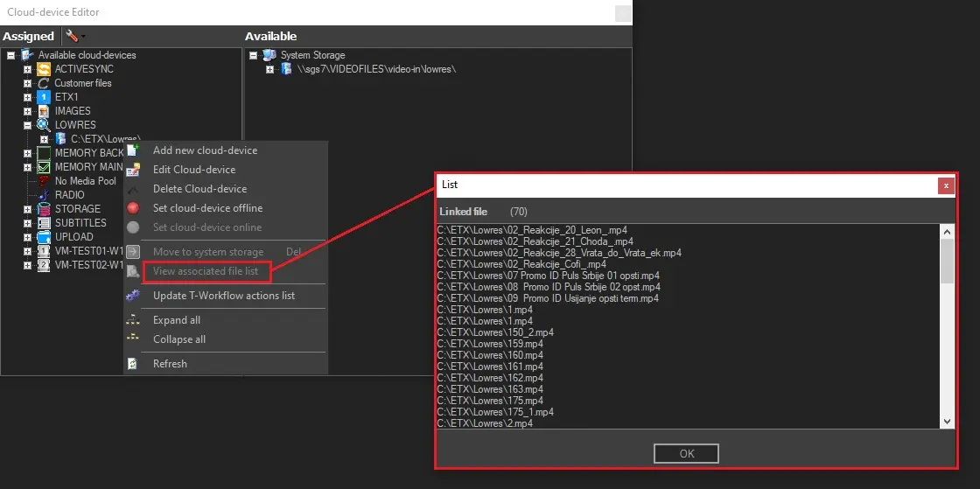Expand the SUBTITLES tree node
Viewport: 980px width, 489px height.
coord(28,223)
